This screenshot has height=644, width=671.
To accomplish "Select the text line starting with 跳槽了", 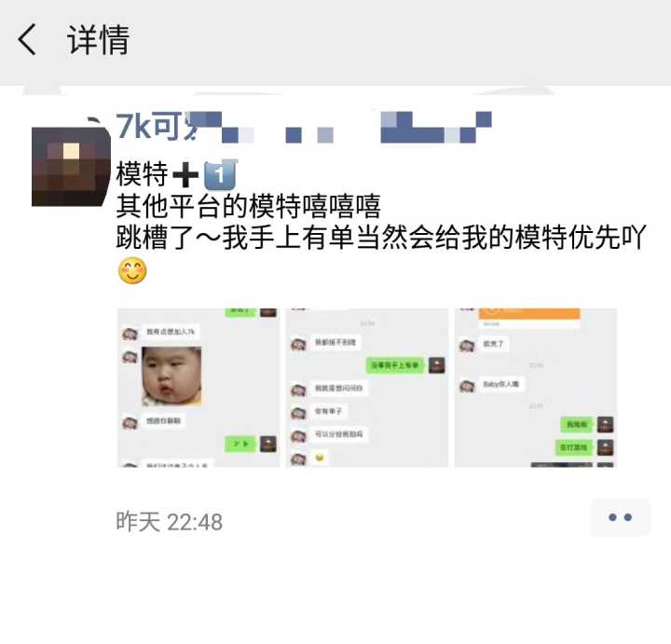I will (381, 237).
